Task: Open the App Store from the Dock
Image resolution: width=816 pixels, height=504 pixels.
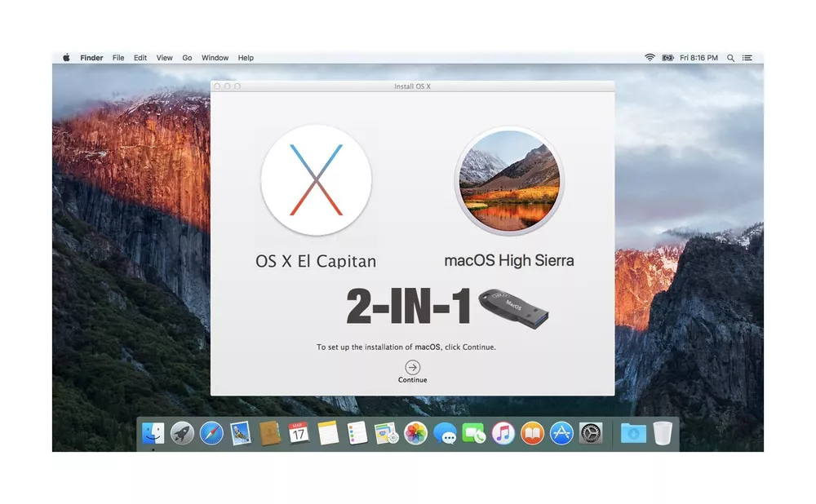Action: tap(561, 433)
